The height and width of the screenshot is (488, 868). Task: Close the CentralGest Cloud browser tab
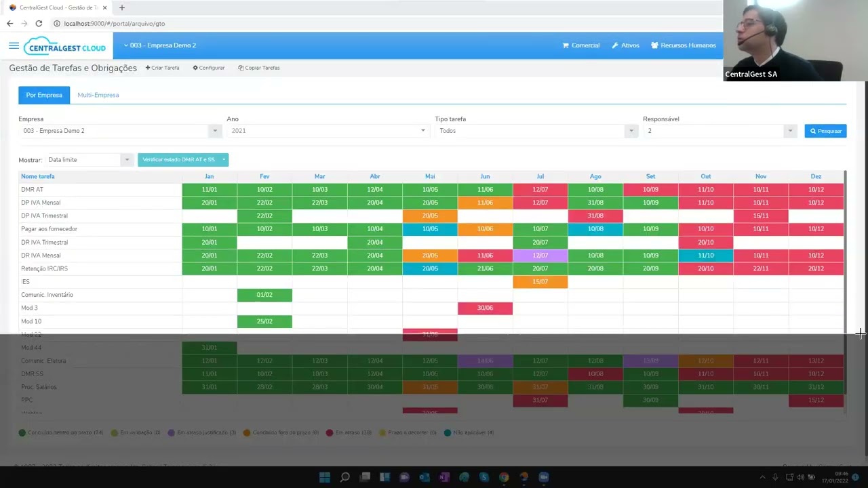tap(104, 7)
